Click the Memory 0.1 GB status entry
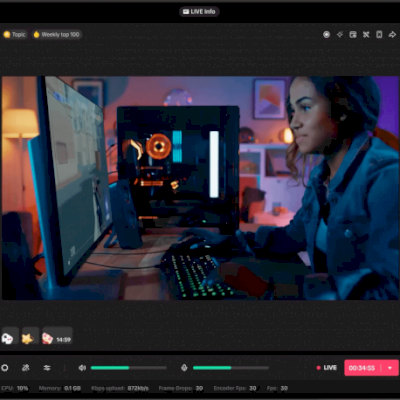 [60, 388]
